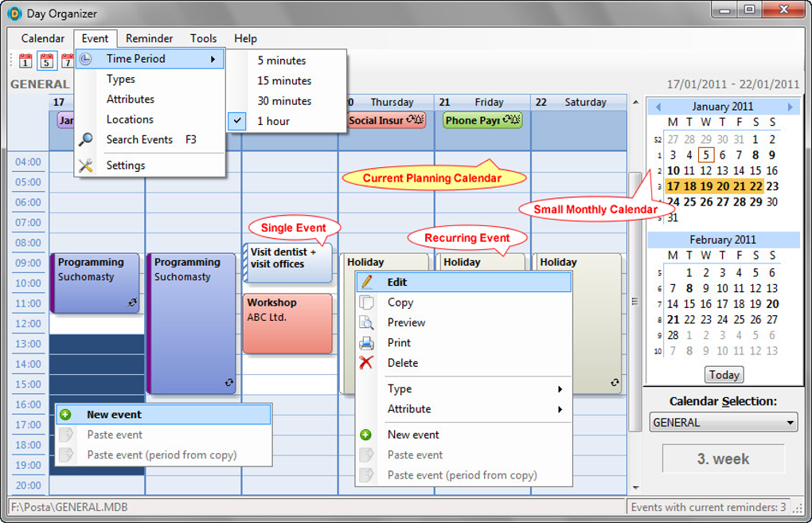
Task: Open the Calendar Selection dropdown
Action: pyautogui.click(x=791, y=422)
